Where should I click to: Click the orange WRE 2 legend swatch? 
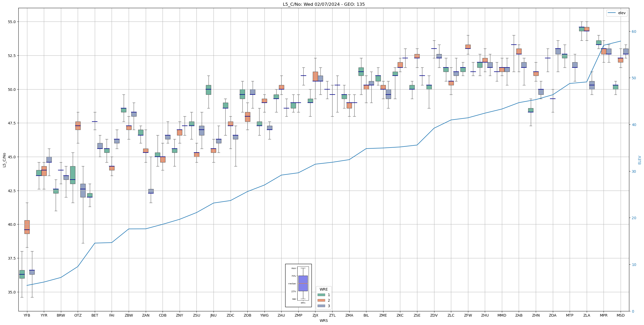click(x=321, y=300)
